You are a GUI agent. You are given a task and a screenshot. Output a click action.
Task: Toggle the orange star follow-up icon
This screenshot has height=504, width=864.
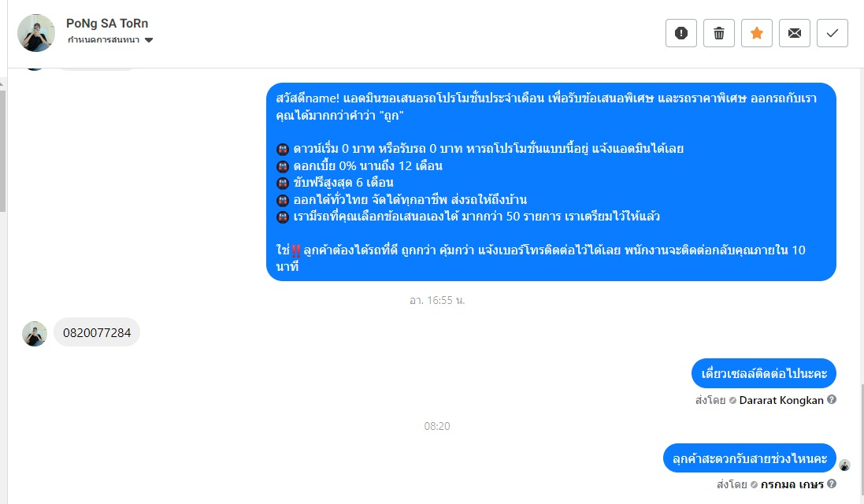pos(757,33)
